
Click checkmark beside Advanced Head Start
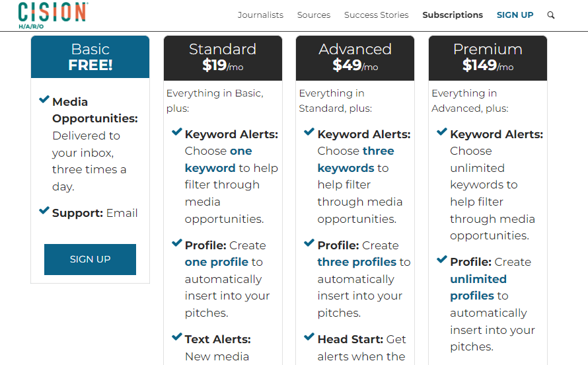coord(309,337)
